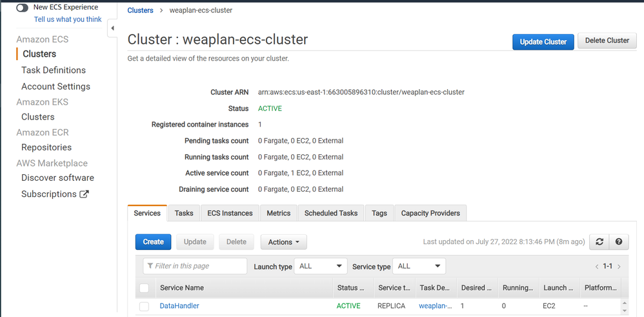Click the Delete service button
Screen dimensions: 644x317
pyautogui.click(x=237, y=241)
